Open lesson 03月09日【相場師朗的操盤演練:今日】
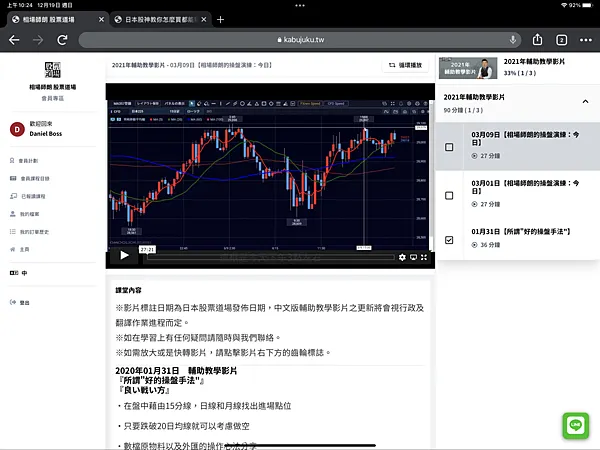 pyautogui.click(x=525, y=139)
